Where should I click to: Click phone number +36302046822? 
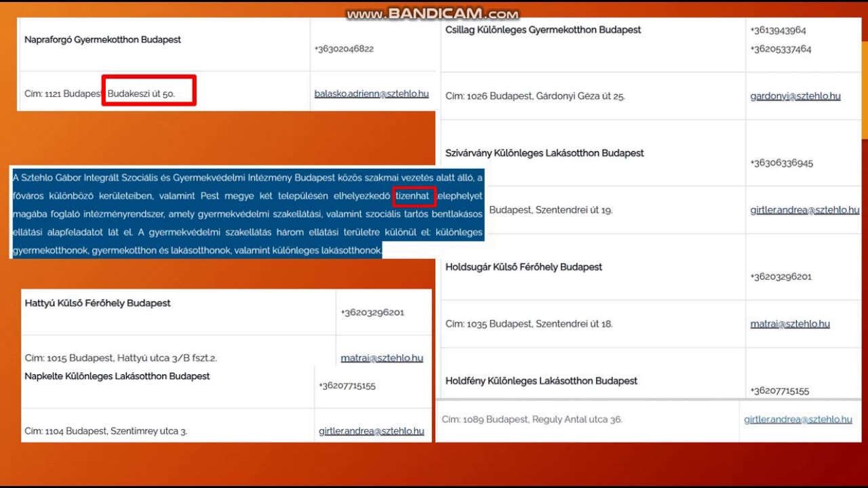pos(344,49)
